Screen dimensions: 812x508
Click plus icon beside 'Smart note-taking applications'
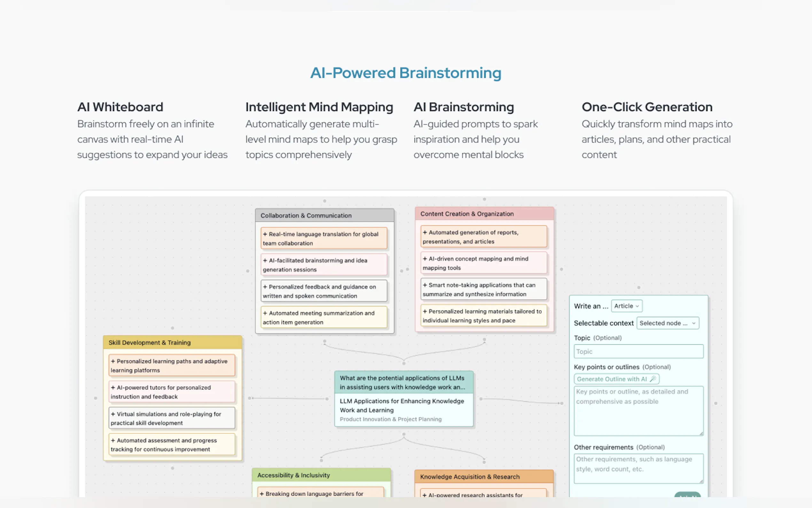[x=425, y=285]
